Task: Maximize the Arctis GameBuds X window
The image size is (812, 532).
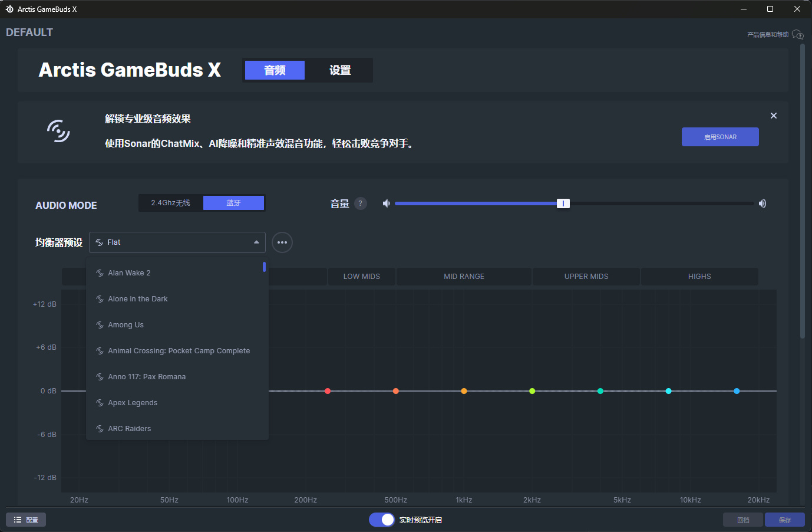Action: pyautogui.click(x=770, y=9)
